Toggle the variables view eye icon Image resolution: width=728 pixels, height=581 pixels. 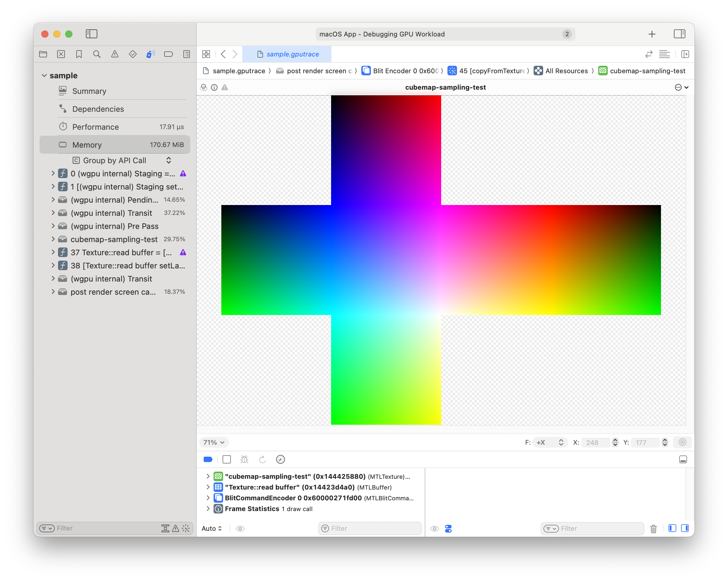[240, 529]
